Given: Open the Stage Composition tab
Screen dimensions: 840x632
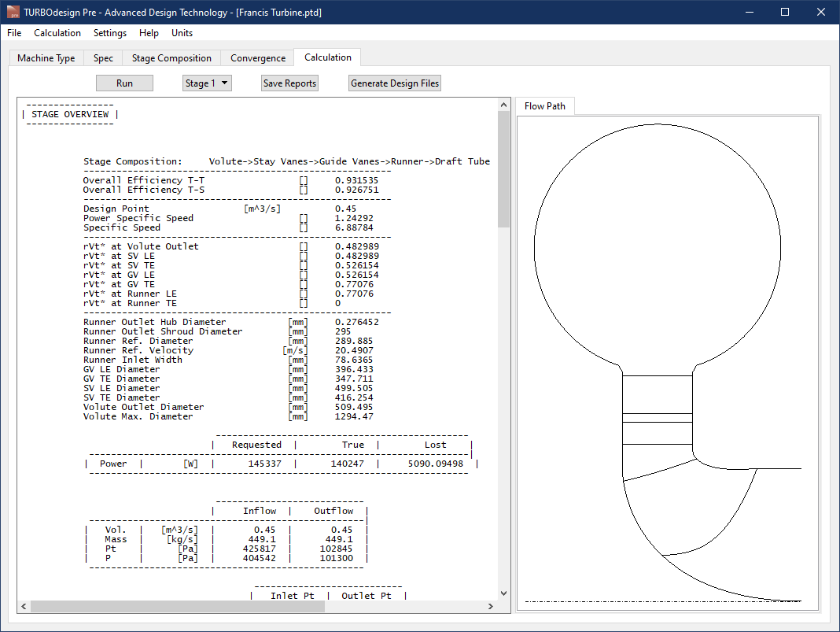Looking at the screenshot, I should tap(171, 57).
